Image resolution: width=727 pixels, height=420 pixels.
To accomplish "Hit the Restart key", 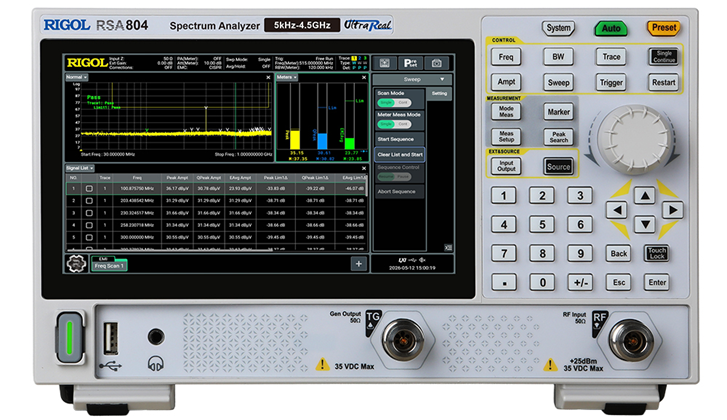I will pyautogui.click(x=663, y=83).
